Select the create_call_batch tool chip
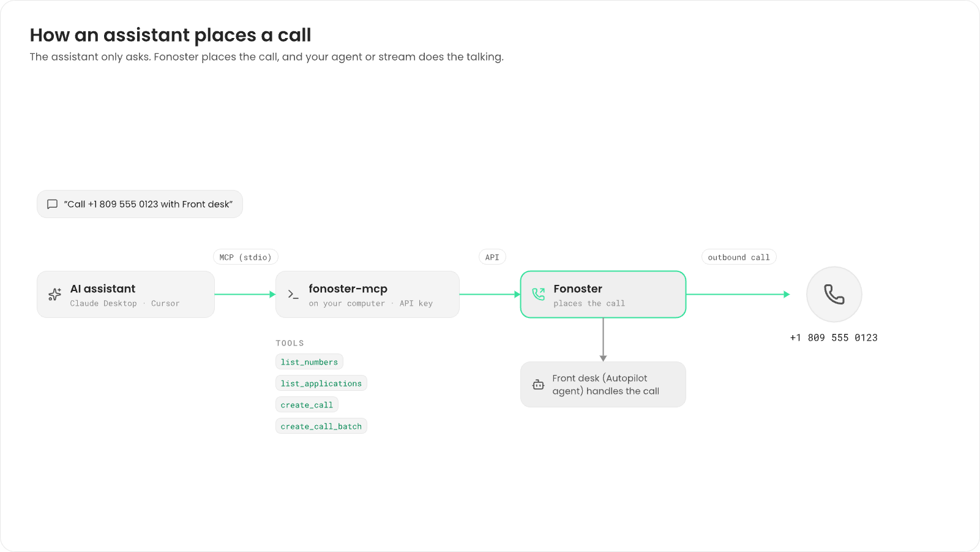The width and height of the screenshot is (980, 552). pyautogui.click(x=321, y=426)
